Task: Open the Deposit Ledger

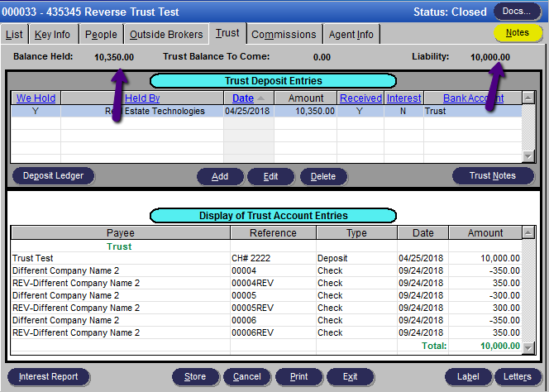Action: (53, 176)
